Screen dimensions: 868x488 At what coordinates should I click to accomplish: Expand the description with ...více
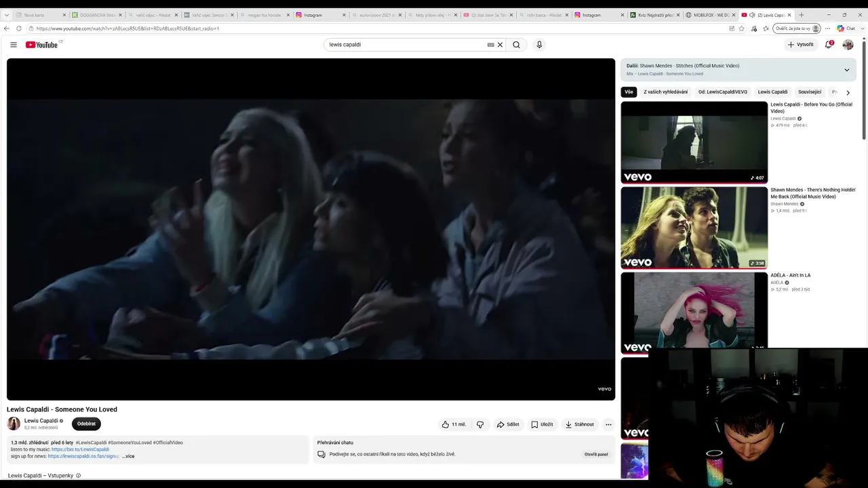tap(128, 456)
